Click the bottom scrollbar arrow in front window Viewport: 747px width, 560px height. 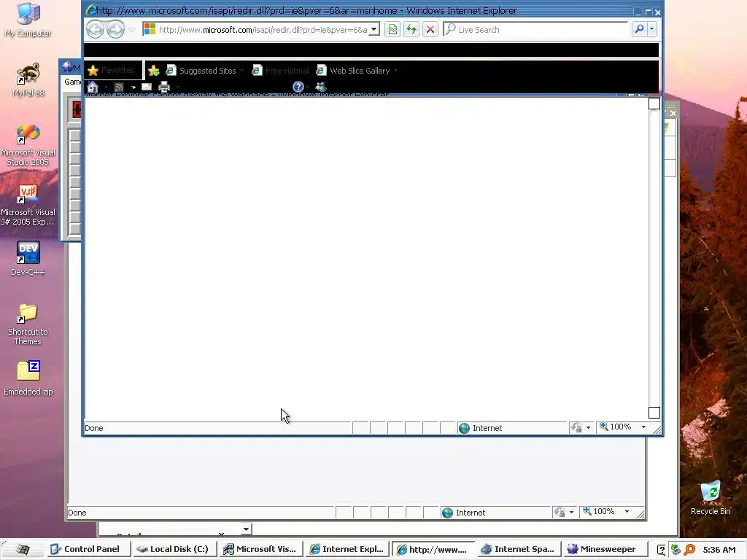point(654,413)
